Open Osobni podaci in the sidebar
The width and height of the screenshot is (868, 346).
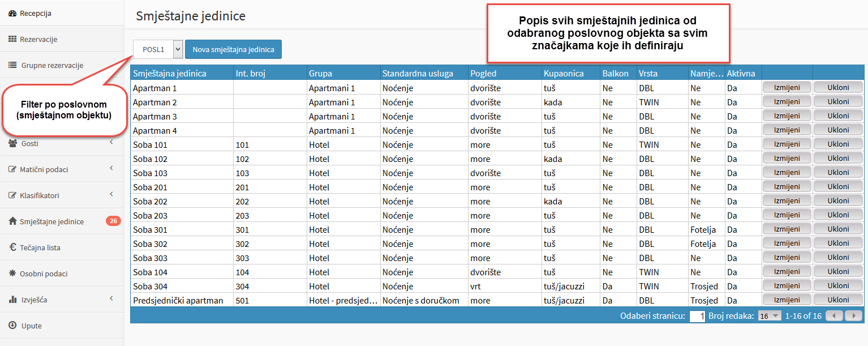click(x=62, y=274)
